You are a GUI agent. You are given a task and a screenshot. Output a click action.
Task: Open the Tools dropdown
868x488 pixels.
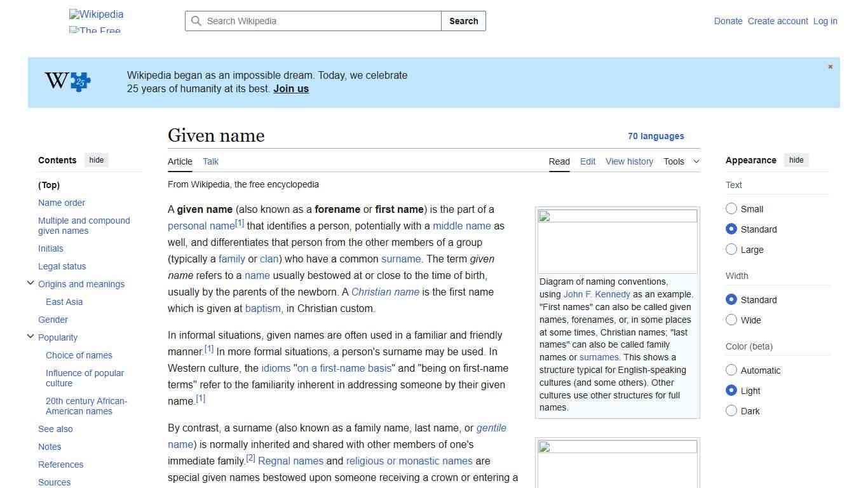point(681,161)
